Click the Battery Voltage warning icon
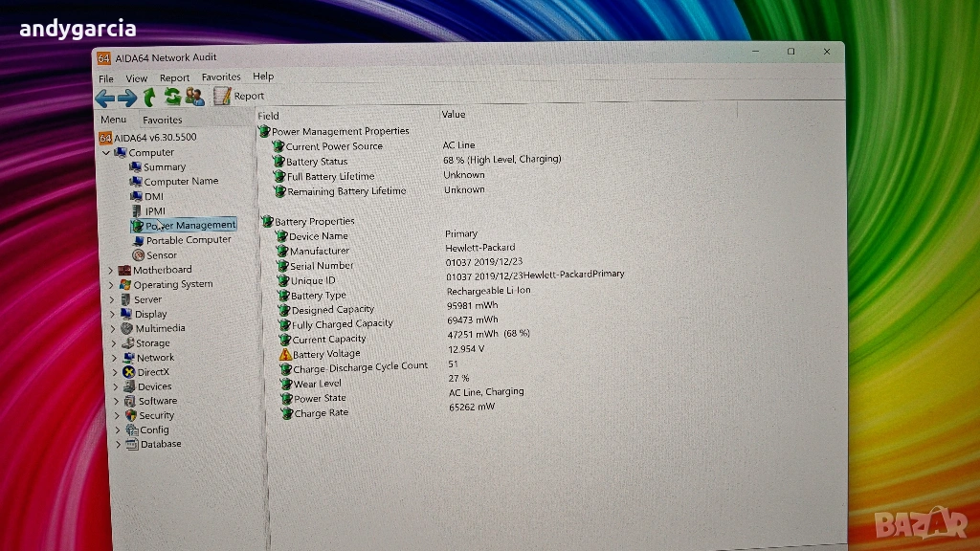Image resolution: width=980 pixels, height=551 pixels. [285, 354]
